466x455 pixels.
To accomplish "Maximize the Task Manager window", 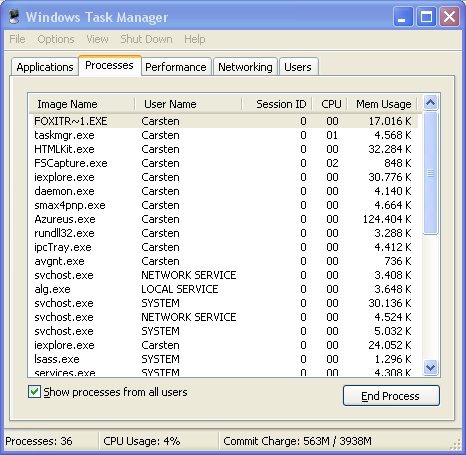I will pos(426,17).
